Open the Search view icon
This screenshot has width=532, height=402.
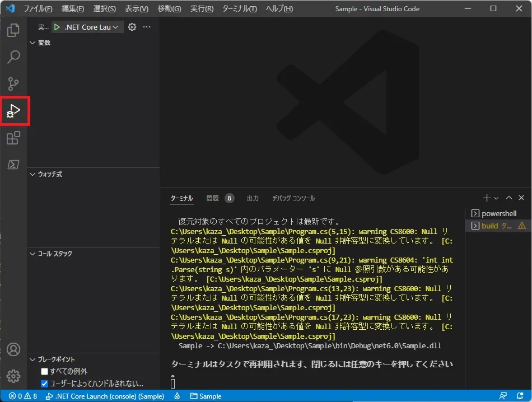(x=13, y=57)
